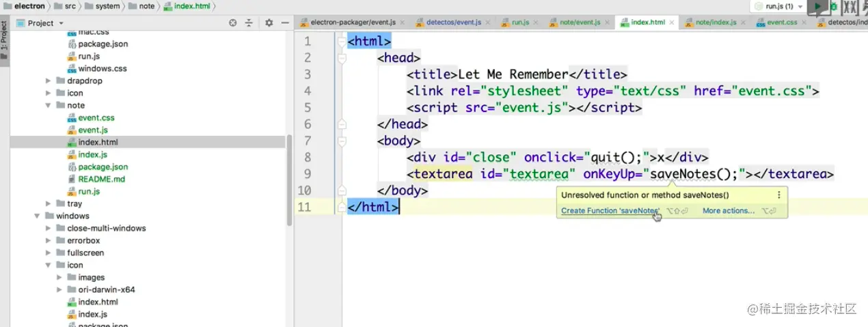
Task: Click 'Let Me Remember' title text
Action: pyautogui.click(x=513, y=74)
